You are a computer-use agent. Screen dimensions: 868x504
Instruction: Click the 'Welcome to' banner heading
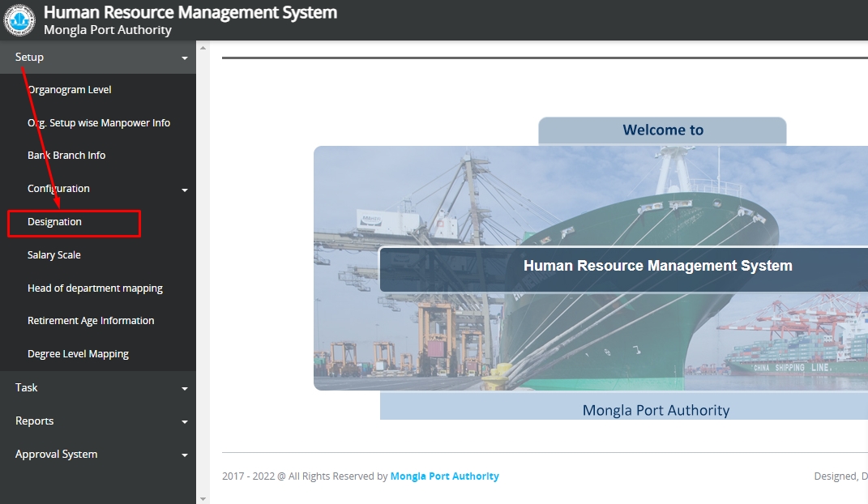point(663,130)
